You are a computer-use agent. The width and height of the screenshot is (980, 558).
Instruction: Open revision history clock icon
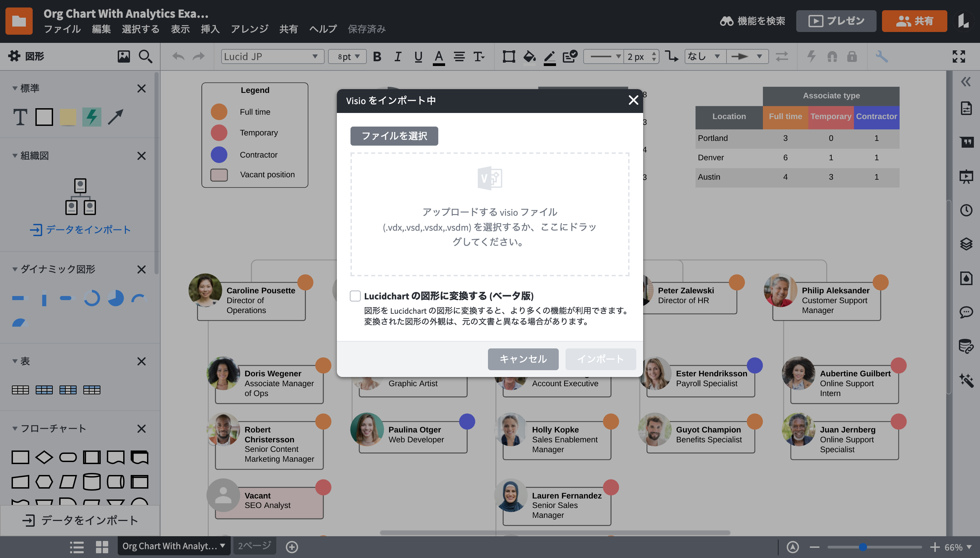(966, 210)
